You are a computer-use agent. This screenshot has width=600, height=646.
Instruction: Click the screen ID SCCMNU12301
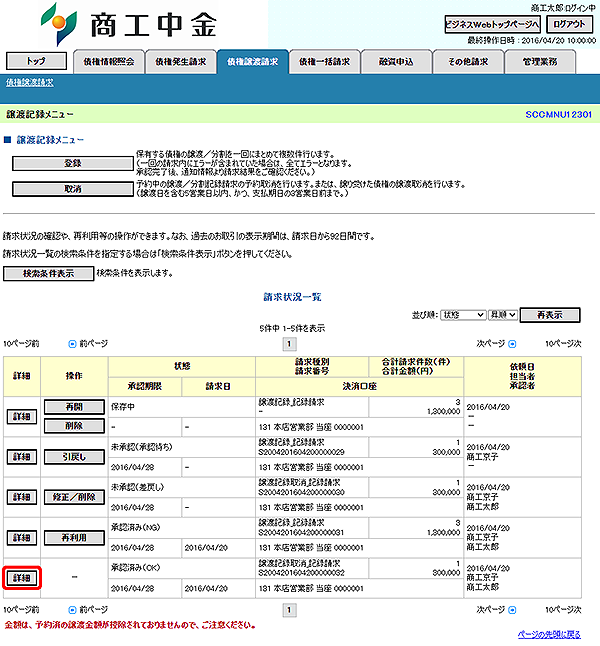click(x=558, y=115)
